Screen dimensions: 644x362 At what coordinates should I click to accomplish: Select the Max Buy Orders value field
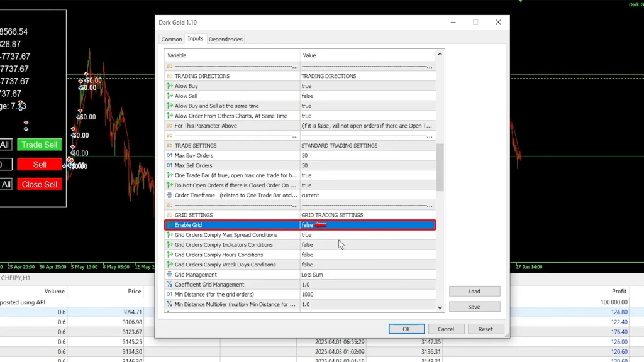click(367, 155)
